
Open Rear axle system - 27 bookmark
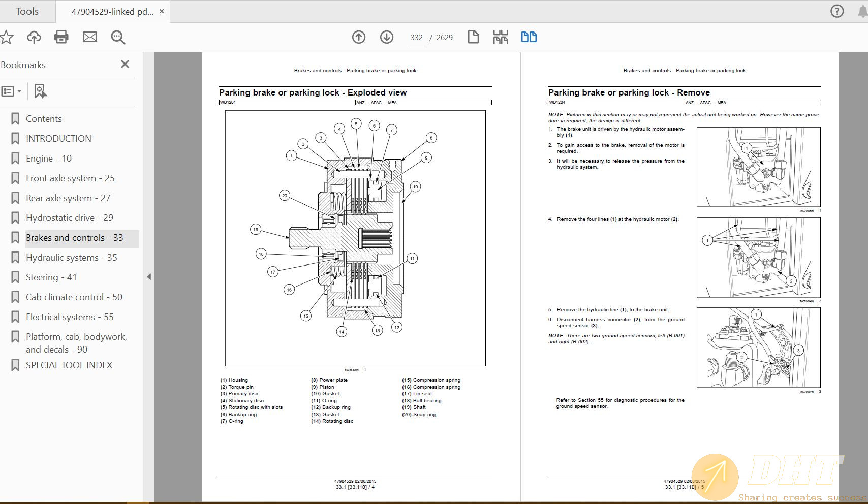(68, 198)
